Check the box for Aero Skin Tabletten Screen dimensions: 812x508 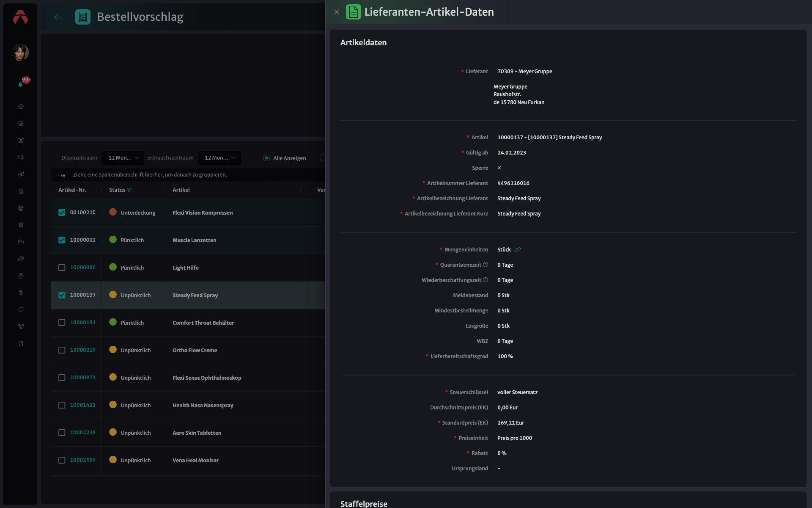tap(62, 433)
